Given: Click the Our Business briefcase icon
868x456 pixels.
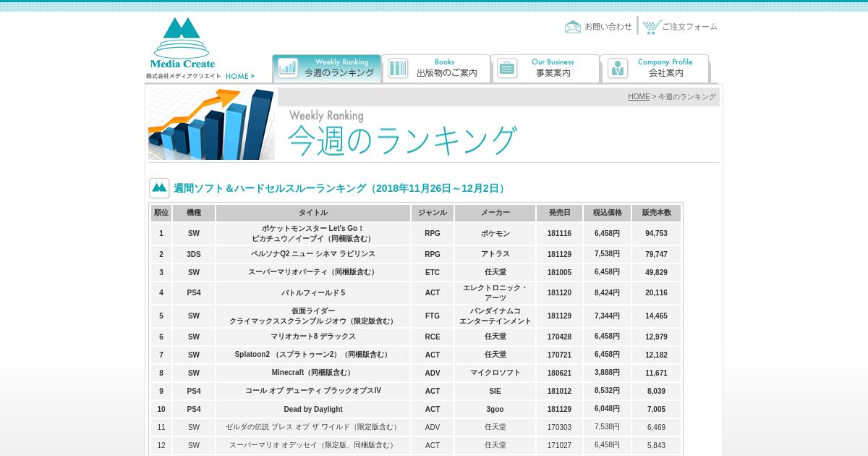Looking at the screenshot, I should [507, 68].
